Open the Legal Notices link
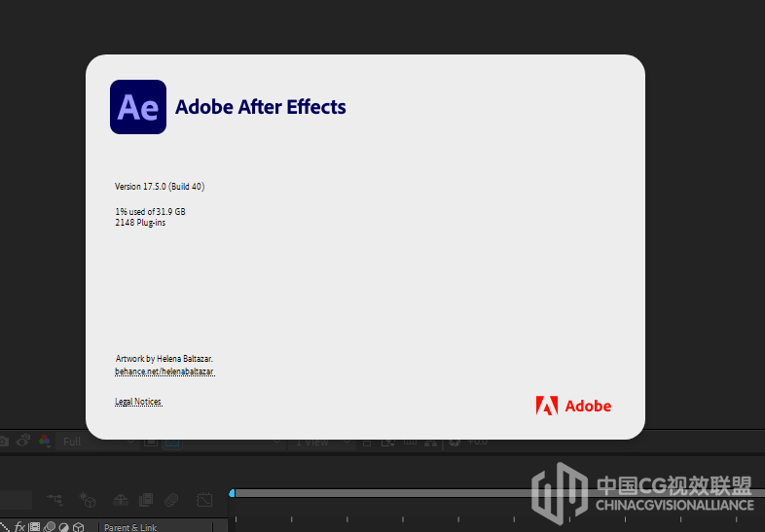Image resolution: width=765 pixels, height=532 pixels. coord(138,402)
